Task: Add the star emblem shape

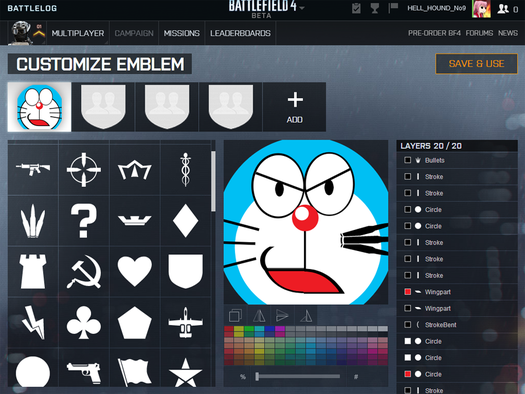Action: 185,372
